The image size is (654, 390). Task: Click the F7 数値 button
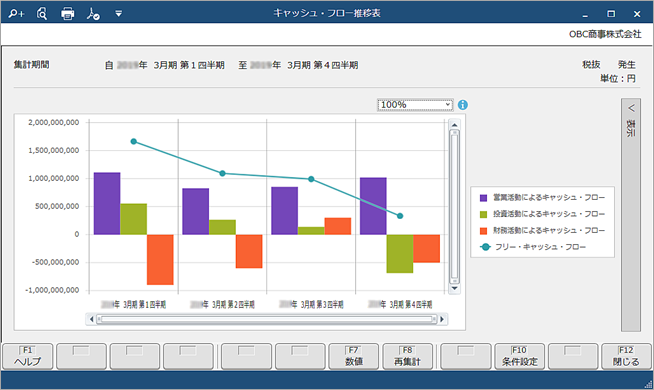click(354, 357)
